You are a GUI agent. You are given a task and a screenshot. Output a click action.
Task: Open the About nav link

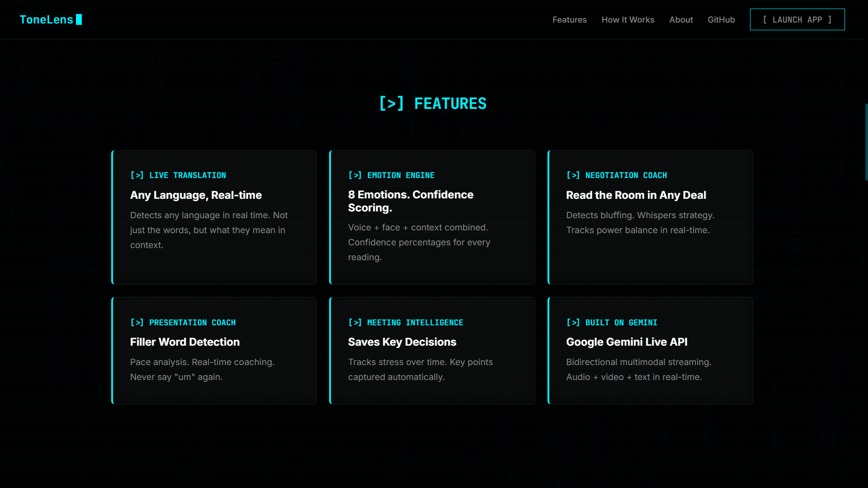click(681, 20)
